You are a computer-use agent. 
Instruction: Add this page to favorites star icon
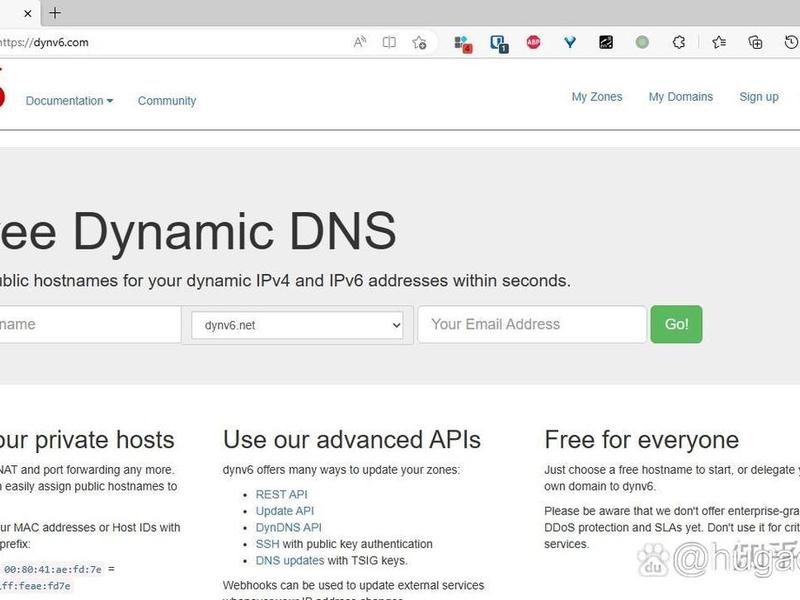pos(419,42)
